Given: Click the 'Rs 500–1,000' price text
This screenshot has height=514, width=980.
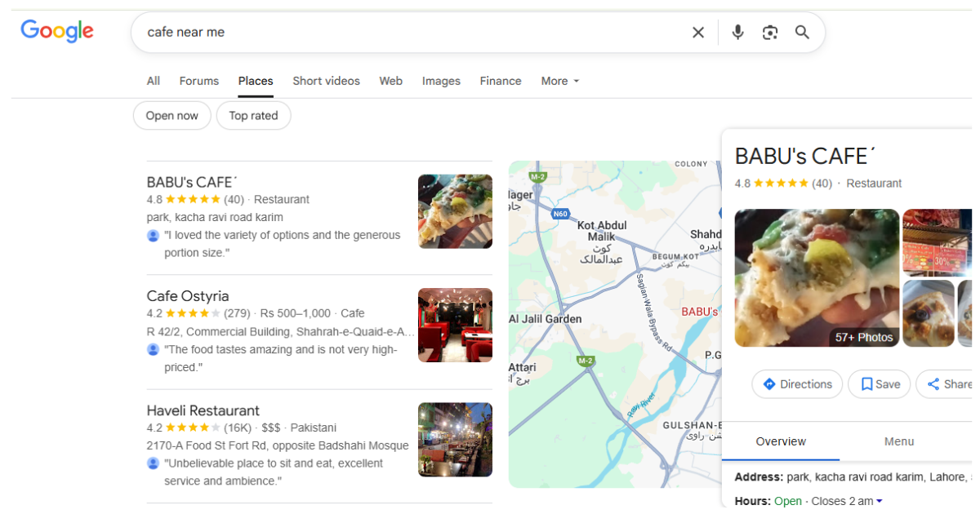Looking at the screenshot, I should pos(295,313).
